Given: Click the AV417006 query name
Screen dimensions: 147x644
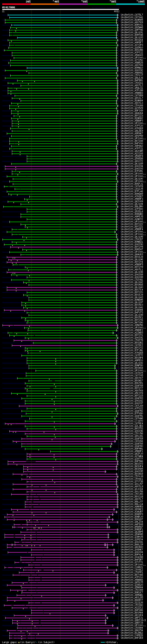Looking at the screenshot, I should click(8, 7).
